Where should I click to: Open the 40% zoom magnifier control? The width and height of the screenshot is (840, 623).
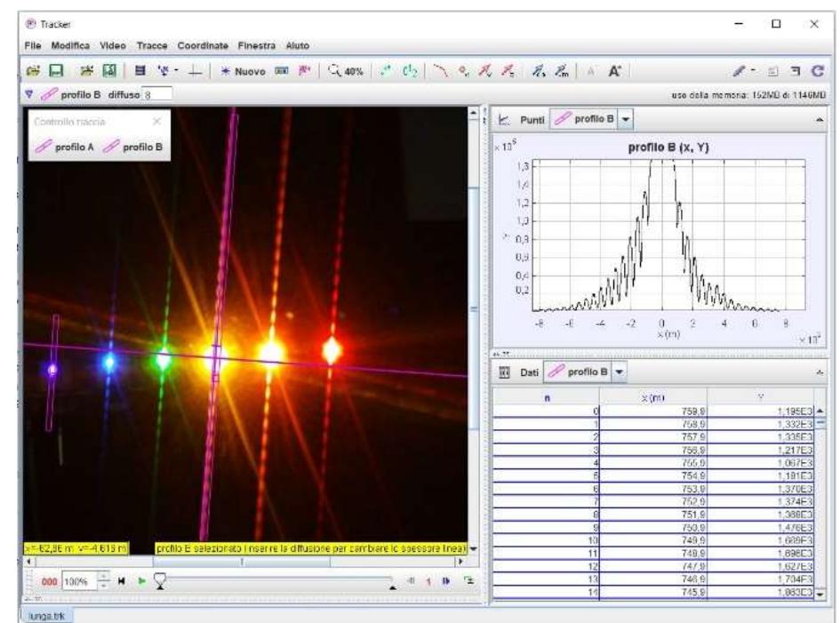click(x=346, y=71)
